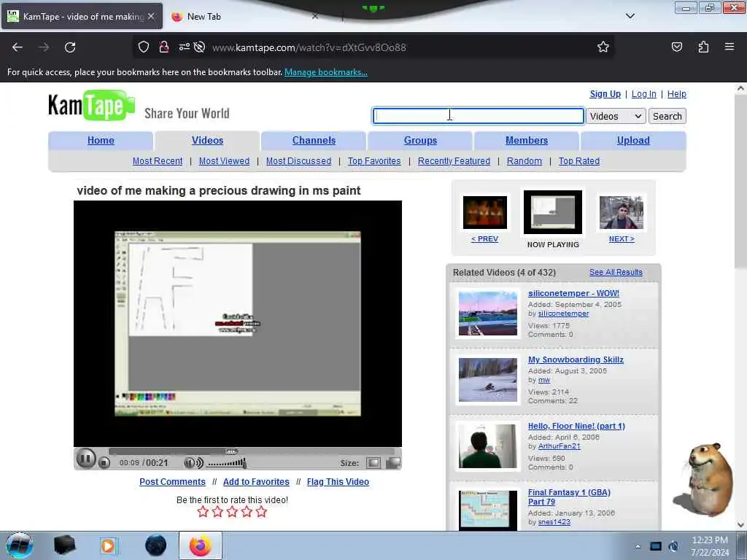This screenshot has width=747, height=560.
Task: Rate the video three stars
Action: [x=232, y=512]
